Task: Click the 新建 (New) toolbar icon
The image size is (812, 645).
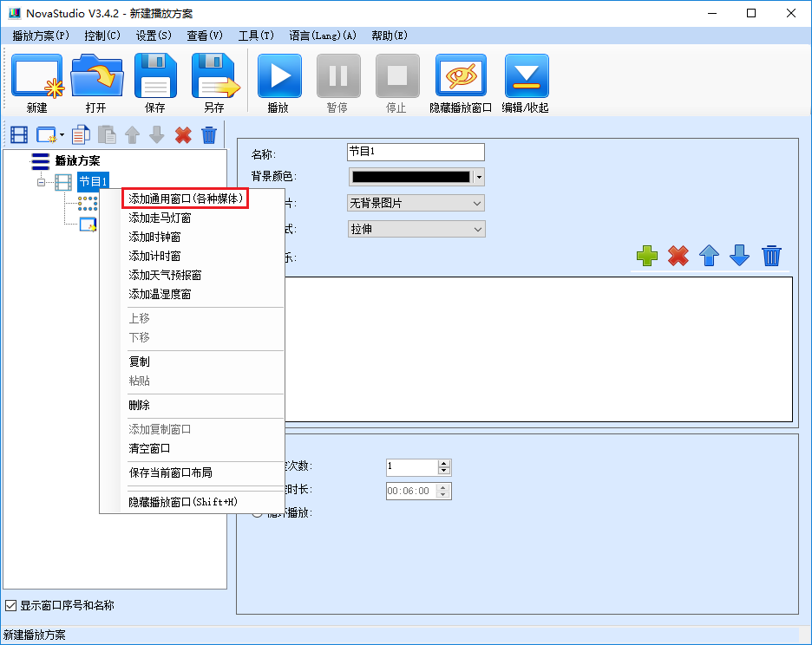Action: pos(36,76)
